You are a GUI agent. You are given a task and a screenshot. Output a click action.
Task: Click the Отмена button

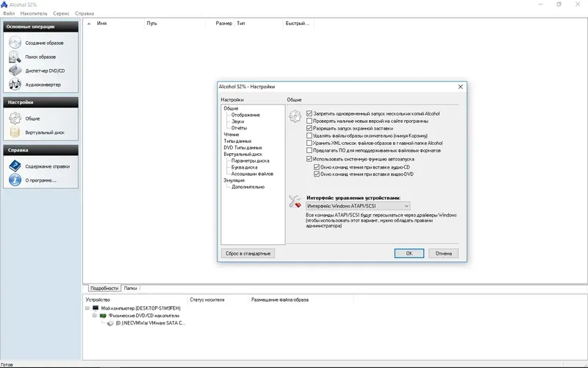[x=444, y=253]
